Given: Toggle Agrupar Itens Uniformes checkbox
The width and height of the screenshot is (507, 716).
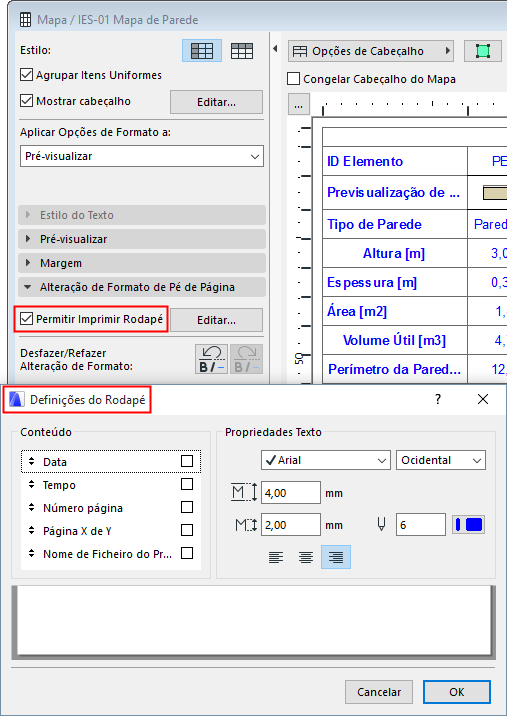Looking at the screenshot, I should pos(26,74).
